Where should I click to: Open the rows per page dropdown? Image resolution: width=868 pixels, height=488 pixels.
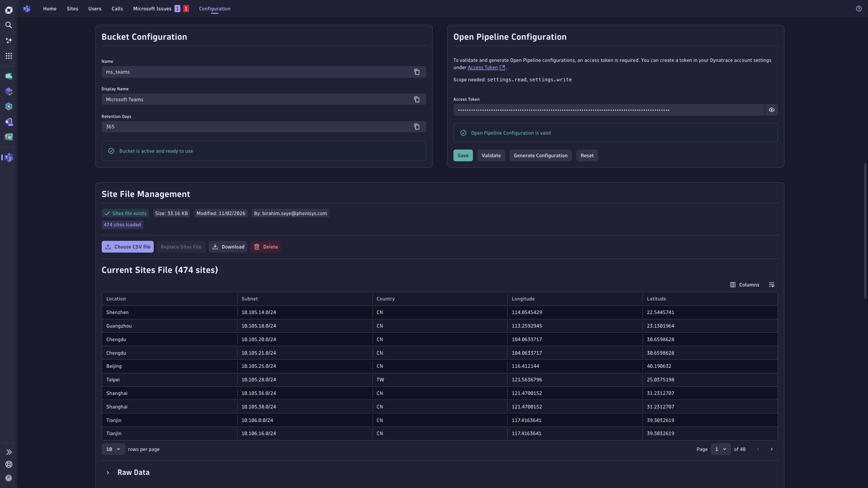(x=113, y=449)
